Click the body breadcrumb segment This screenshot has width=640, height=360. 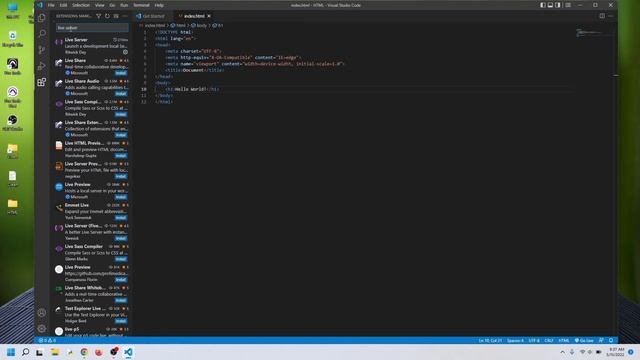coord(199,25)
